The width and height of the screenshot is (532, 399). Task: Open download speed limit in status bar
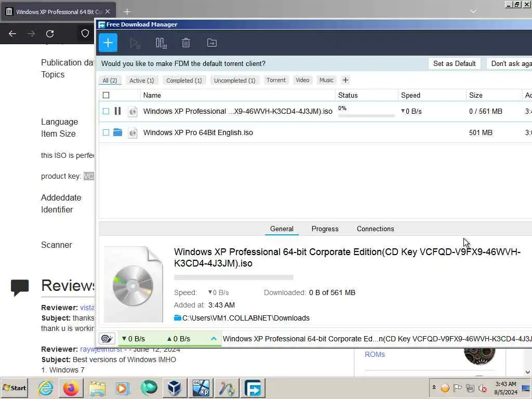(x=134, y=339)
